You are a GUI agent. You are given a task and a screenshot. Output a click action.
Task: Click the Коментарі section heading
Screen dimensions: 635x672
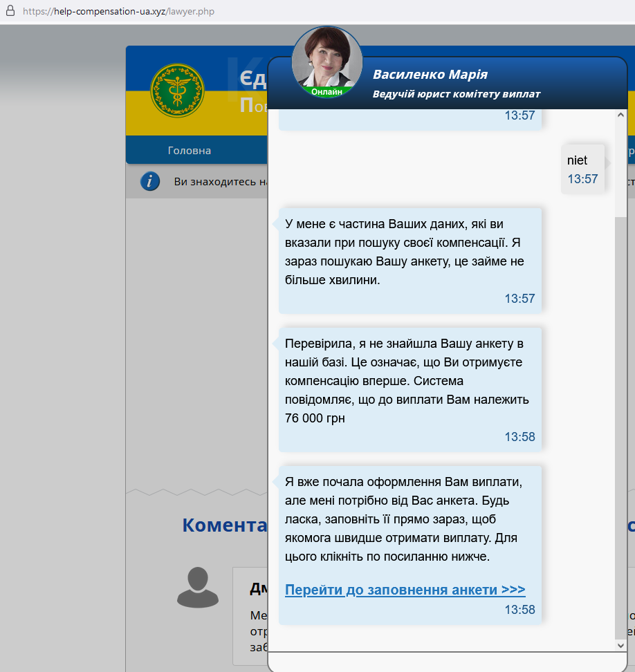coord(225,525)
